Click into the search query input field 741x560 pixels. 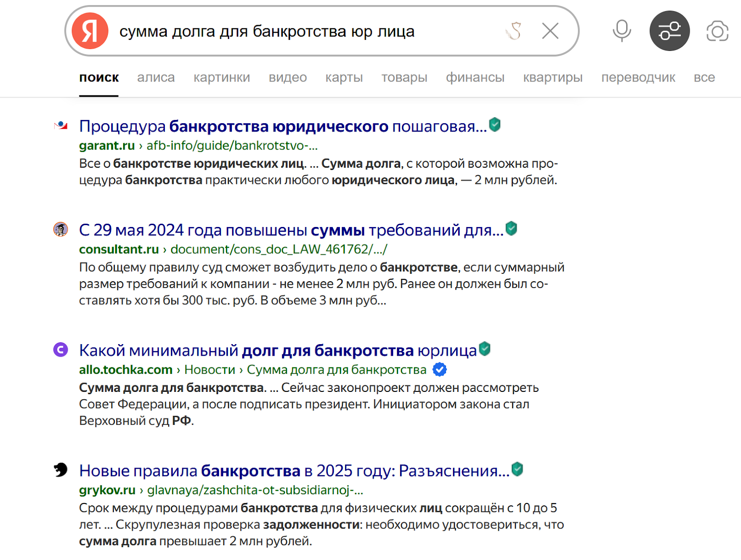click(x=301, y=31)
